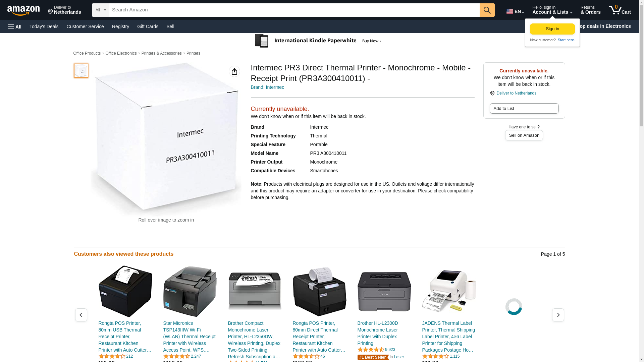Open the EN language selector
The image size is (644, 362).
coord(515,11)
